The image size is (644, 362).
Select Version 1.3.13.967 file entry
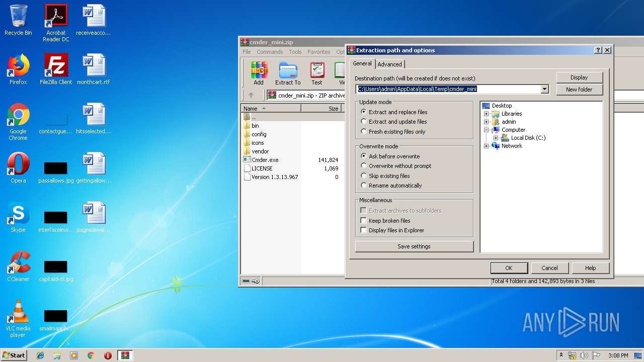pyautogui.click(x=271, y=177)
